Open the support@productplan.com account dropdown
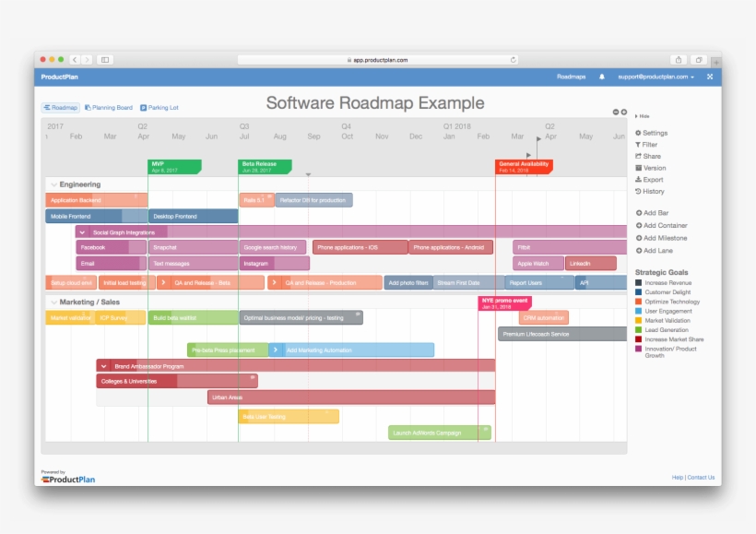 pyautogui.click(x=654, y=77)
